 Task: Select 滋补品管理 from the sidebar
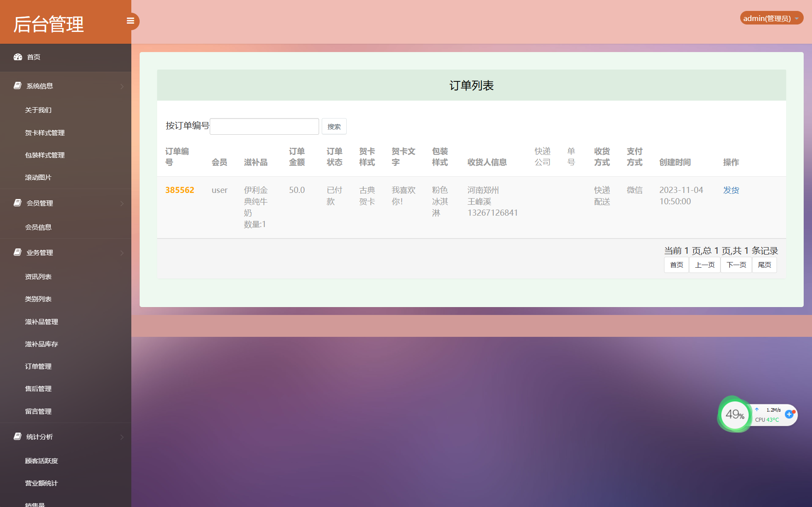coord(41,322)
